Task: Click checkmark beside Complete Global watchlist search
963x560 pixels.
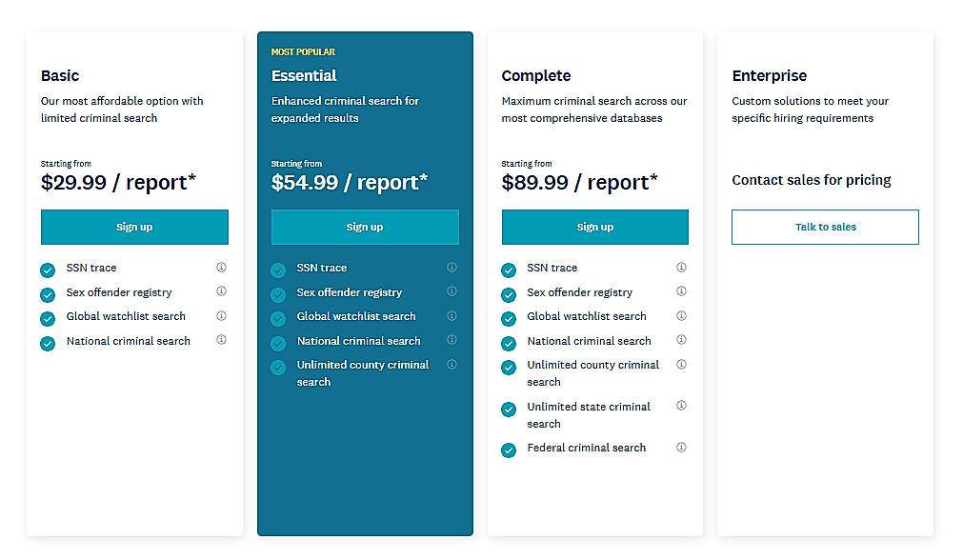Action: coord(509,319)
